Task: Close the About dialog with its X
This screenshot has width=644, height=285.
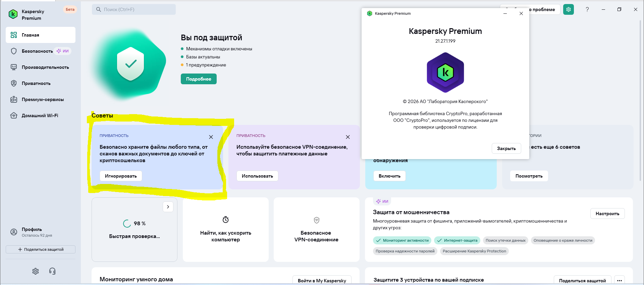Action: click(521, 13)
